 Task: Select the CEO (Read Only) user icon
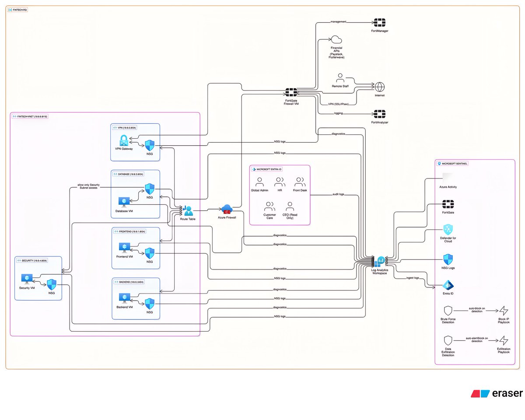point(290,206)
